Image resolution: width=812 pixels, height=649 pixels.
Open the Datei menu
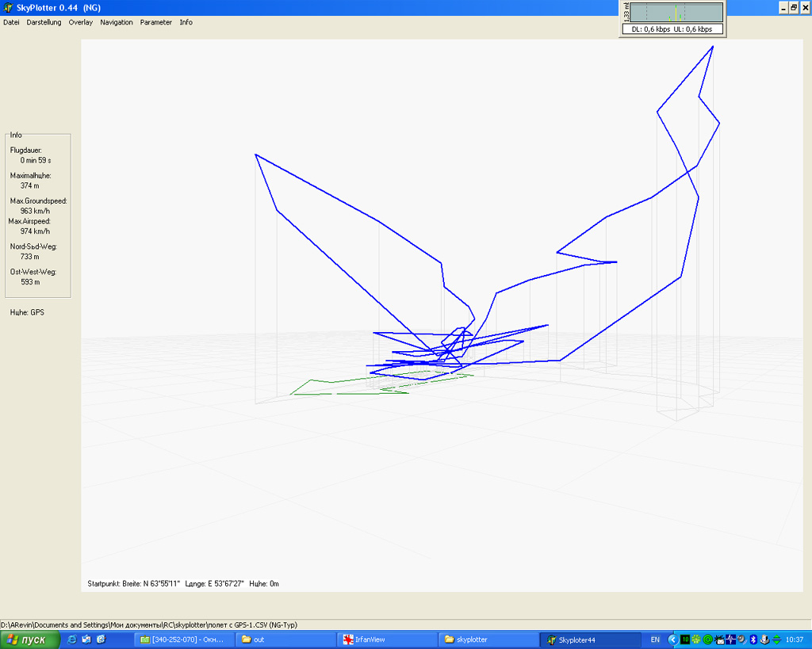coord(11,22)
